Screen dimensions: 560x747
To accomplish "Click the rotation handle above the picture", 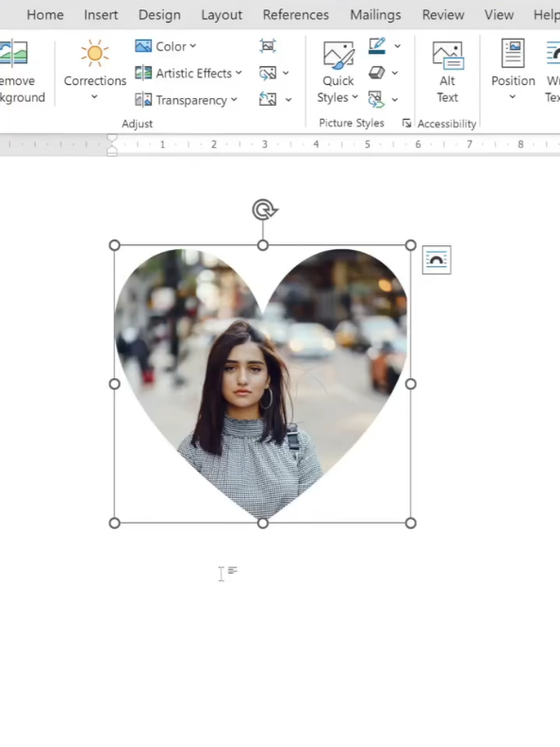I will (x=265, y=209).
